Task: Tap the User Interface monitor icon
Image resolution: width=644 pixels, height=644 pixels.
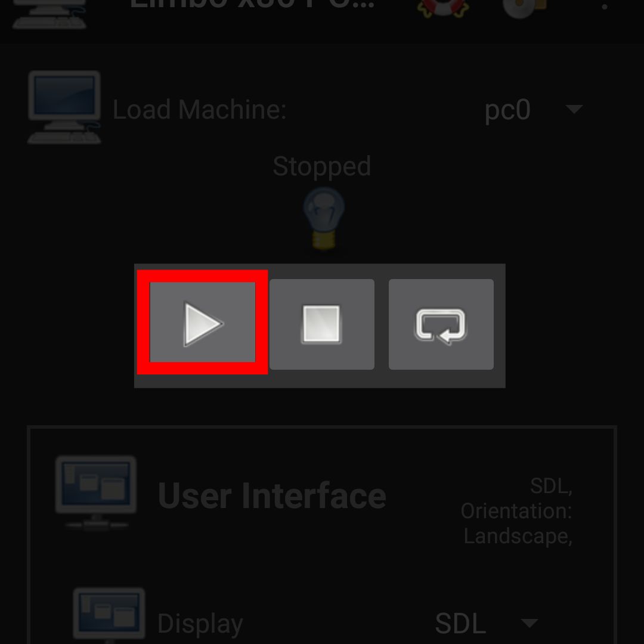Action: 96,492
